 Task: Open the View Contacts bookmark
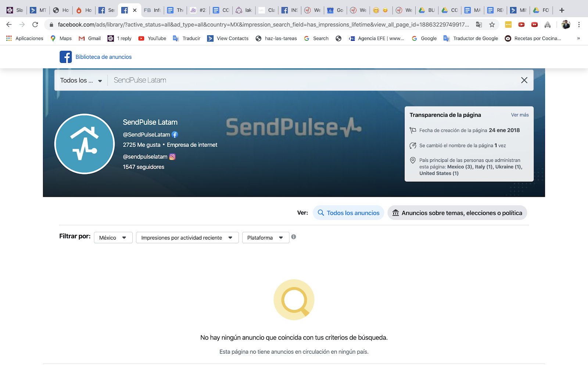coord(228,38)
